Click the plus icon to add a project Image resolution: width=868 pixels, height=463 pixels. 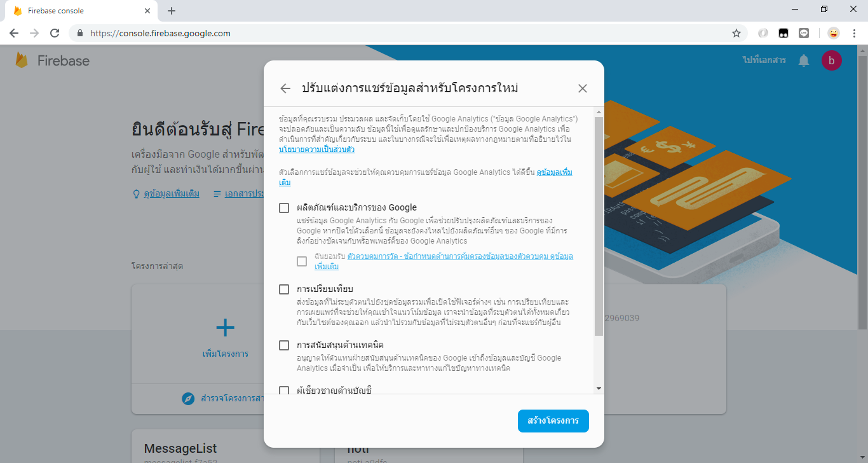click(x=225, y=327)
